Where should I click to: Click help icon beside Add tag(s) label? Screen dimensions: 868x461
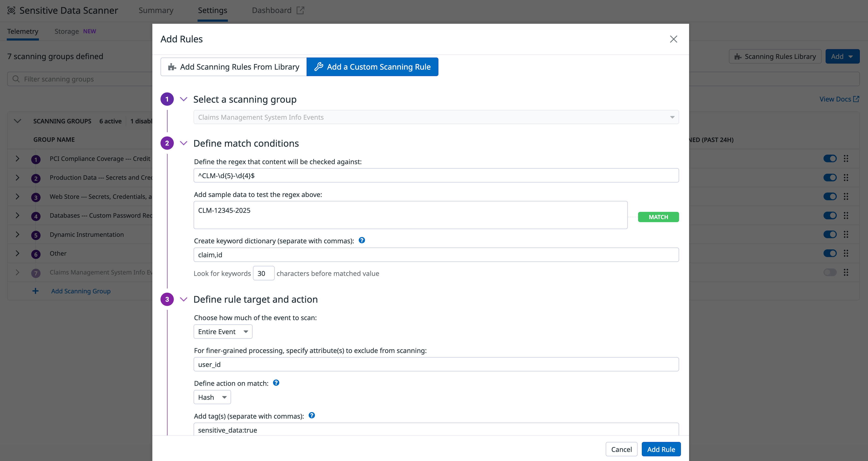[x=311, y=415]
